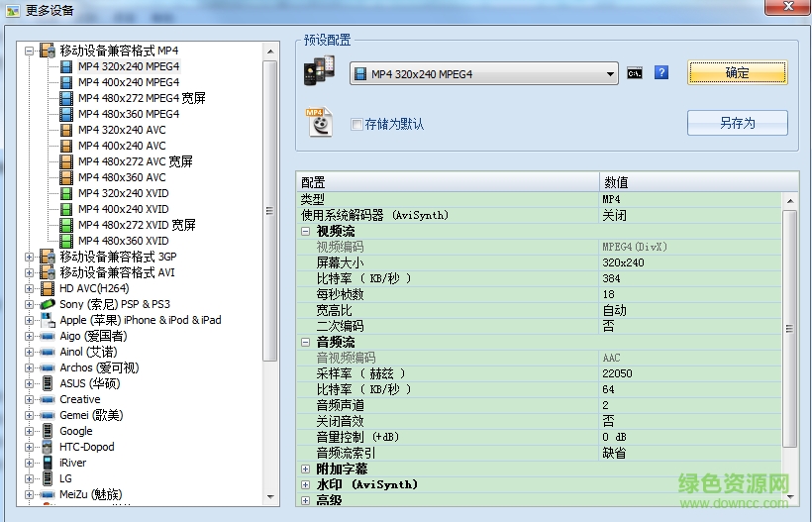
Task: Select MP4 480x360 MPEG4 preset
Action: pyautogui.click(x=129, y=114)
